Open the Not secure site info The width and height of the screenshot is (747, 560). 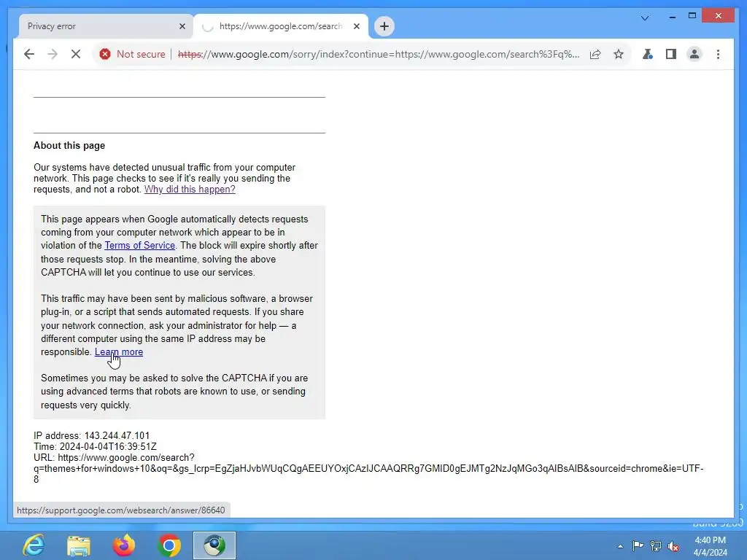[132, 54]
